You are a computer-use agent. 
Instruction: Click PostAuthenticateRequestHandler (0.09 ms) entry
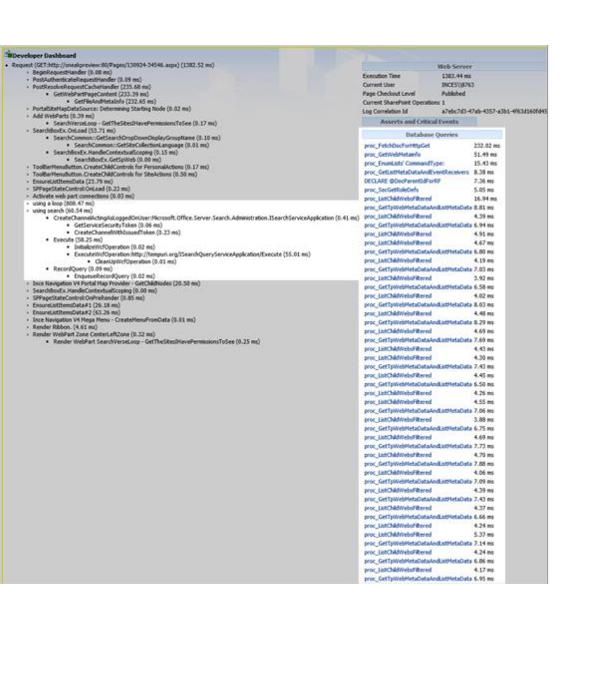point(87,80)
